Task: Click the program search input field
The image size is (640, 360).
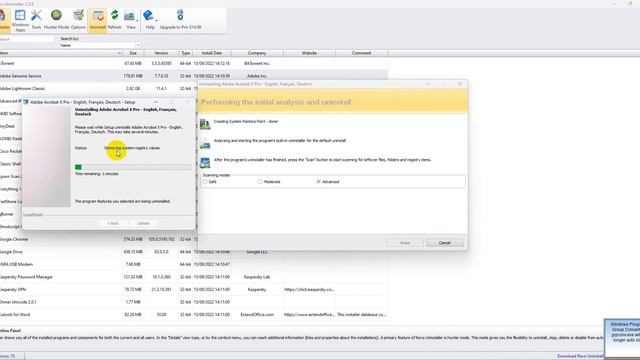Action: 27,39
